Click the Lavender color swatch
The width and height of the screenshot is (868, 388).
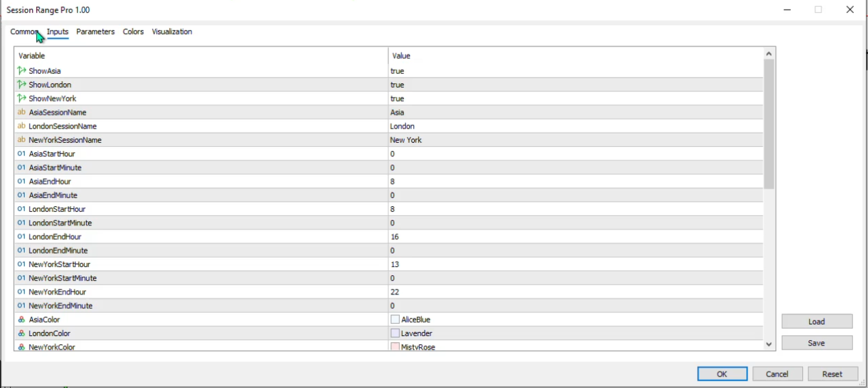[395, 333]
